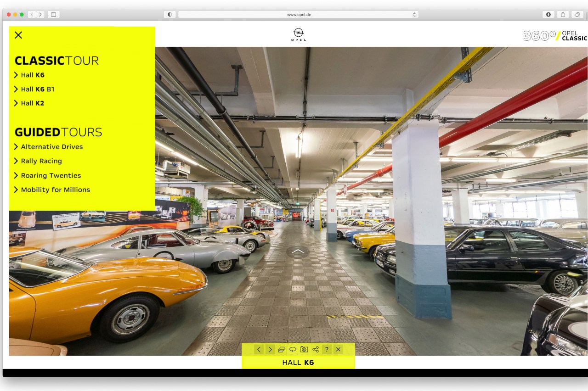Click the Opel logo in the header
The width and height of the screenshot is (588, 391).
(298, 34)
